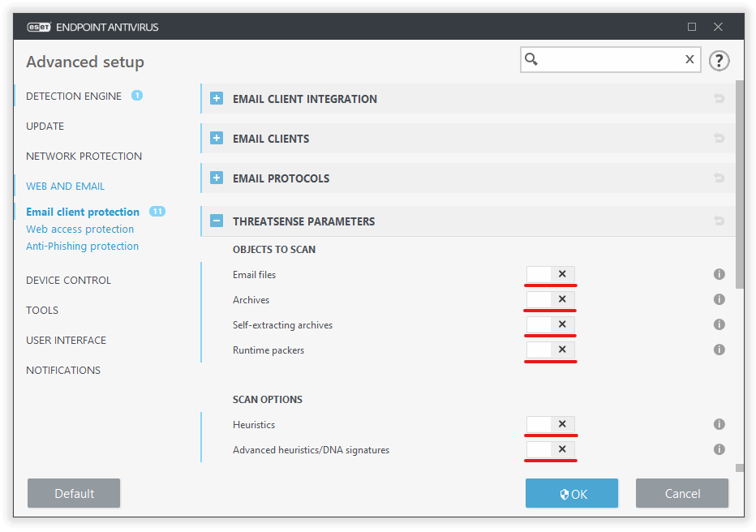Revert Email Client Integration section settings
756x532 pixels.
point(719,98)
